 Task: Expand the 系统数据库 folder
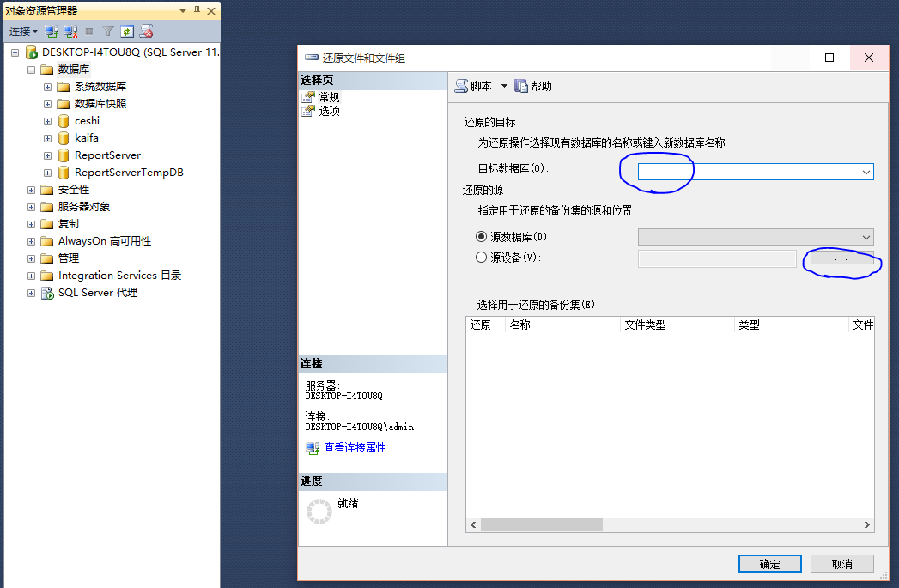coord(47,87)
